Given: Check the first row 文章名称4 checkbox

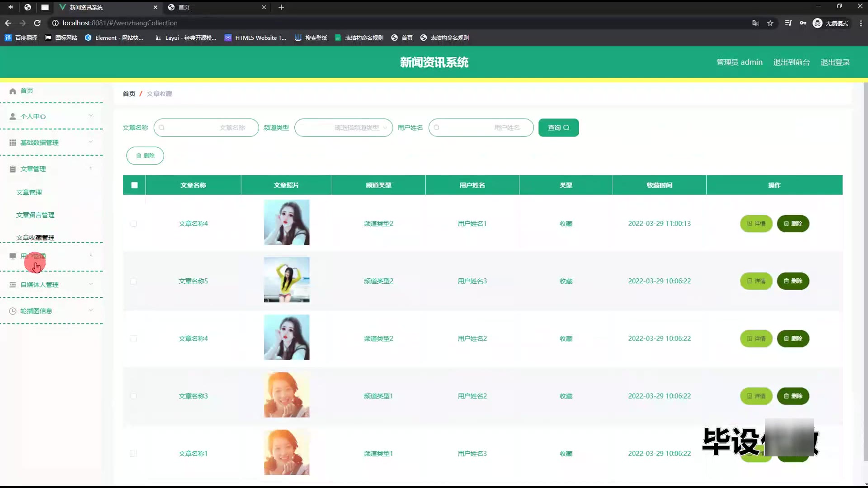Looking at the screenshot, I should pos(134,224).
